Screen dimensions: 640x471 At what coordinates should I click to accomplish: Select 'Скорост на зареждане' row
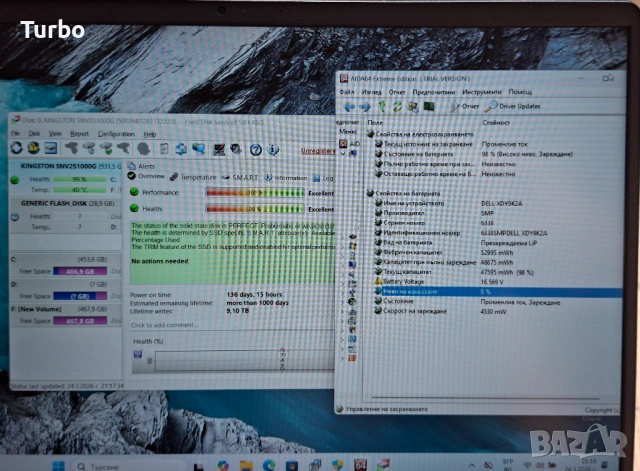[497, 311]
